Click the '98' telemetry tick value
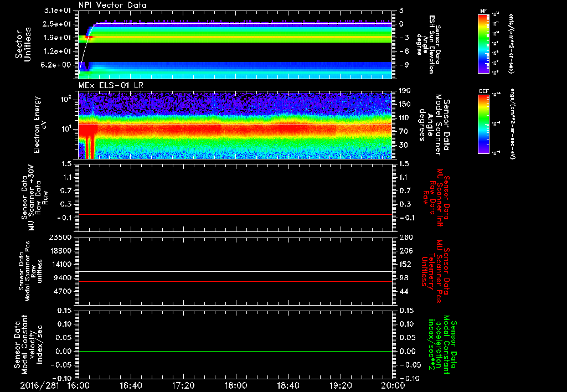The width and height of the screenshot is (567, 392). point(404,278)
